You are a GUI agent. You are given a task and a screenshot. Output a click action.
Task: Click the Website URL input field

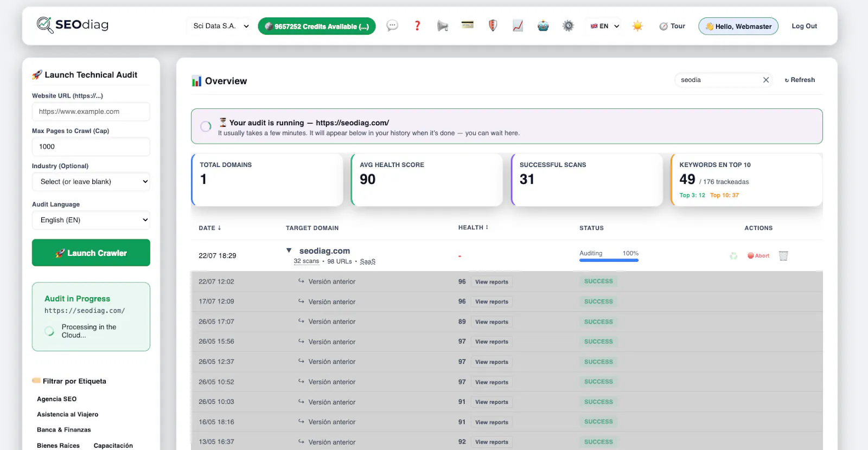(x=91, y=112)
